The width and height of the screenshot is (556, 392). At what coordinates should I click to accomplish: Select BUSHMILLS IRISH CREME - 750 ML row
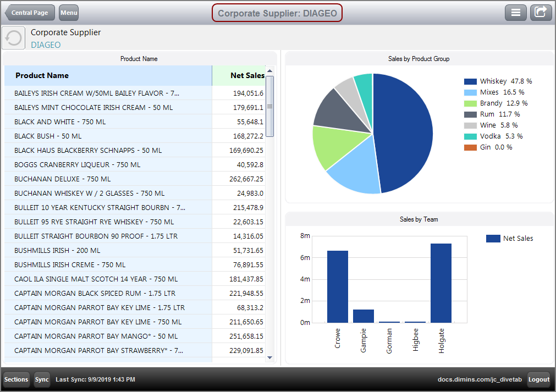135,265
